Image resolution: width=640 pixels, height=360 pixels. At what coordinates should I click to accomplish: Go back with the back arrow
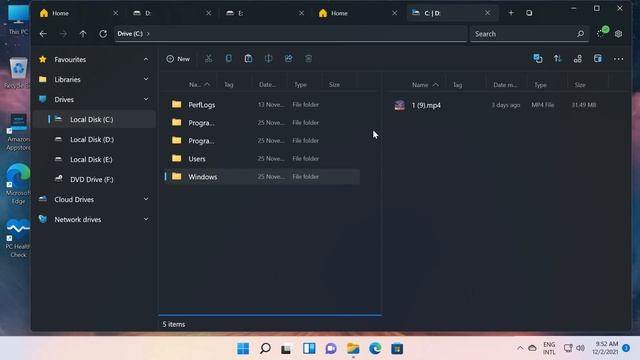43,34
